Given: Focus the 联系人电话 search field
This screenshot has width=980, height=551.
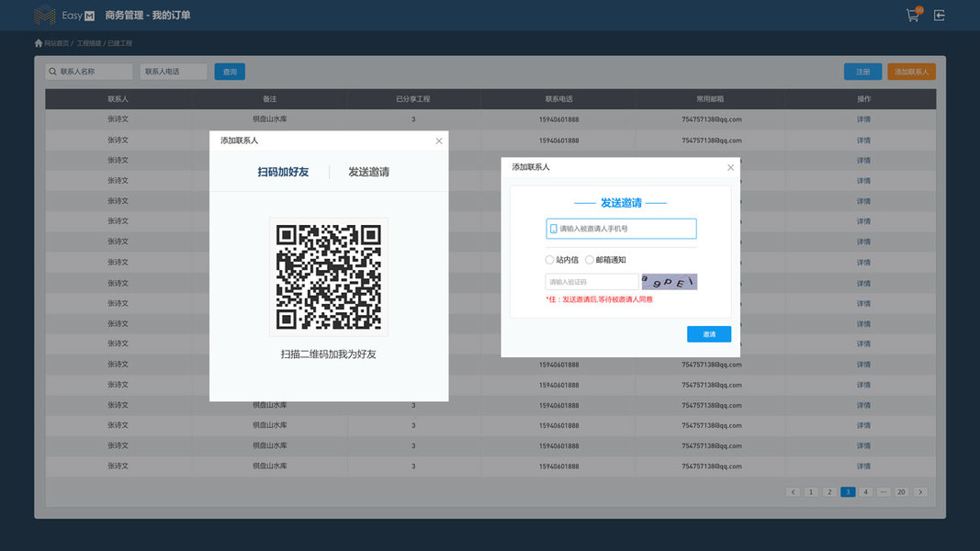Looking at the screenshot, I should pos(174,72).
